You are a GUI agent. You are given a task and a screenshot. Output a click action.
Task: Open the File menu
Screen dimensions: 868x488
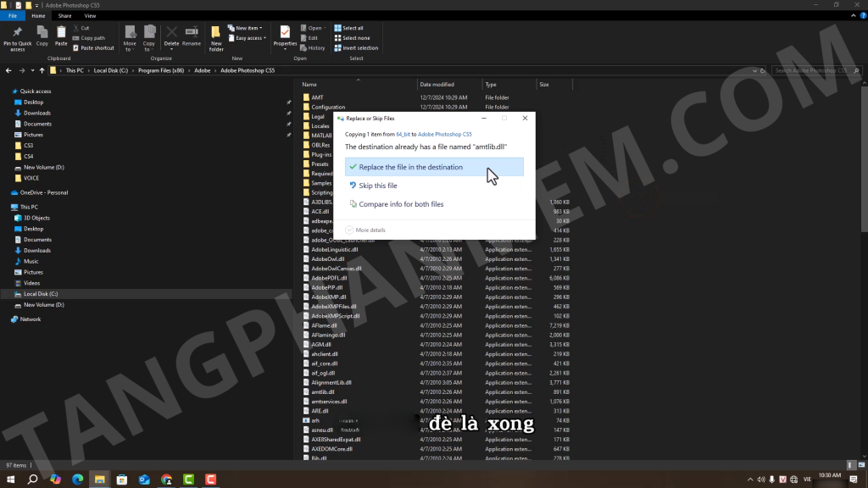(13, 16)
